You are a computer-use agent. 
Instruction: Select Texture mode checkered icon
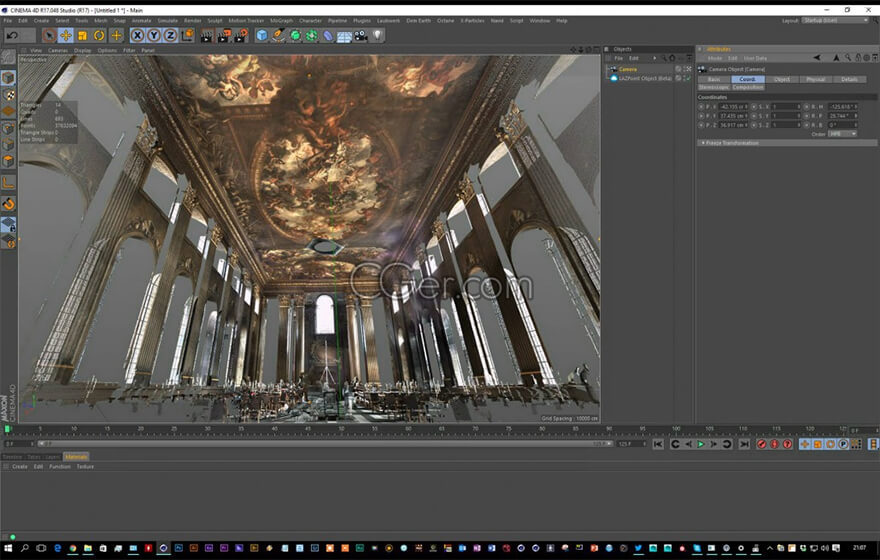(8, 95)
